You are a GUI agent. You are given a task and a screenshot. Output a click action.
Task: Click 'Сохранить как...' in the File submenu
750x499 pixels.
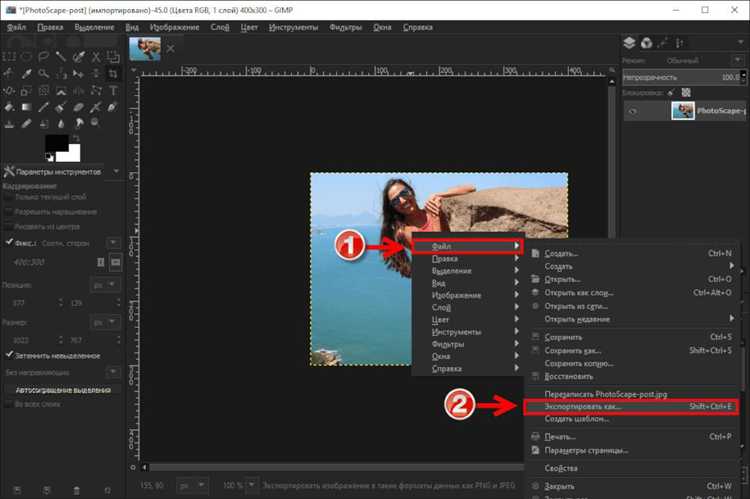pyautogui.click(x=573, y=350)
